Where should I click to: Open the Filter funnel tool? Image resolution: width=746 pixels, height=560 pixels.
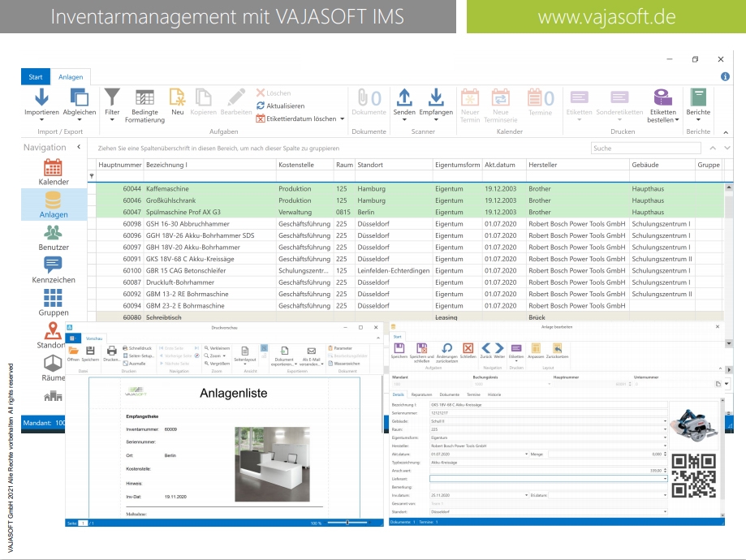click(112, 97)
